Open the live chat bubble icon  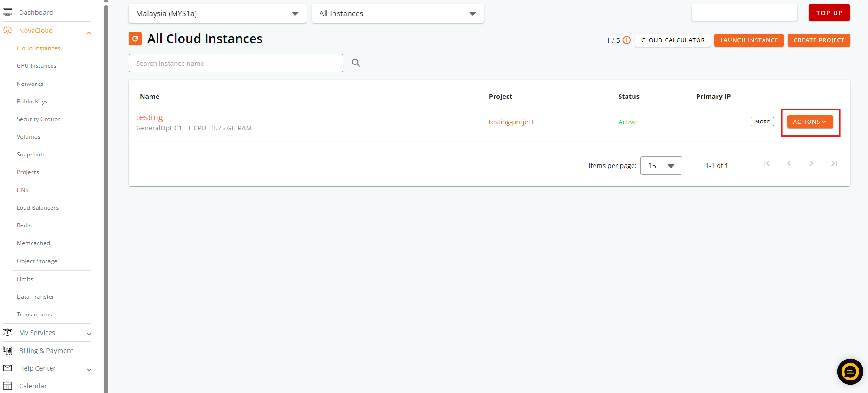coord(850,372)
